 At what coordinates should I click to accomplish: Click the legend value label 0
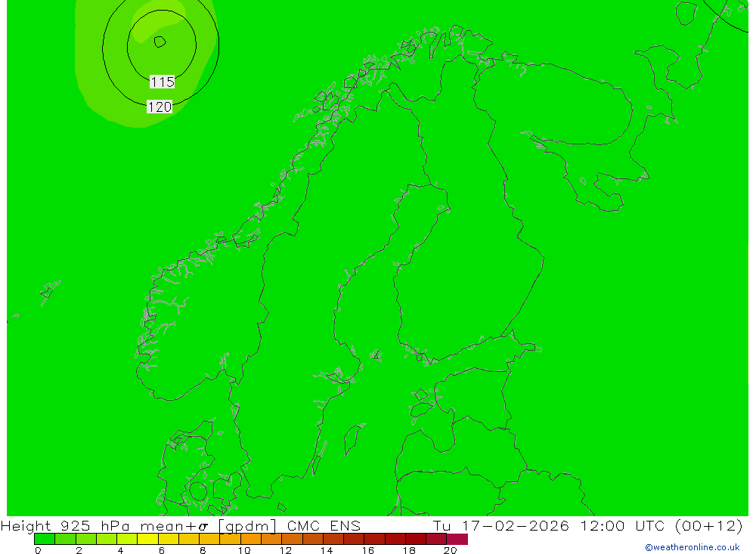[38, 550]
